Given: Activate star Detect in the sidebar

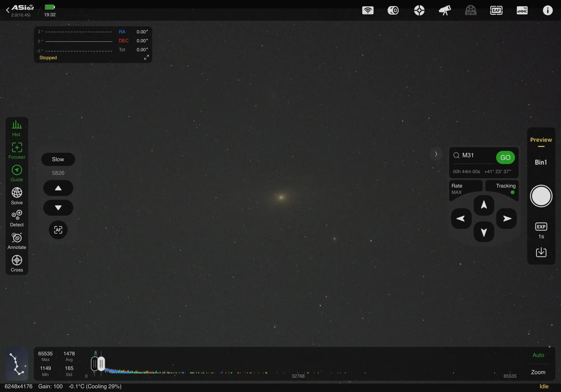Looking at the screenshot, I should pos(17,218).
